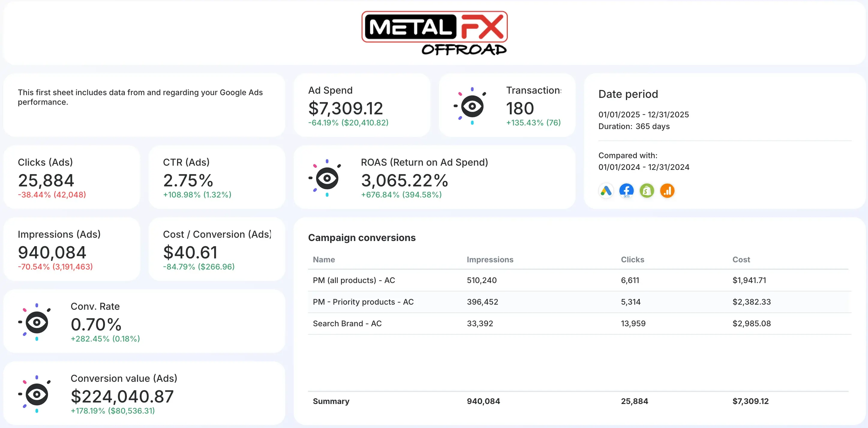The width and height of the screenshot is (868, 428).
Task: Select the PM - Priority products - AC row
Action: (x=579, y=302)
